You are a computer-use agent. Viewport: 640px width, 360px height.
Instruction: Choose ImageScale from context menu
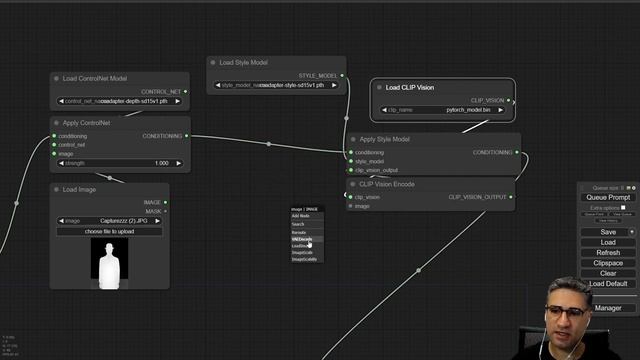pos(307,253)
